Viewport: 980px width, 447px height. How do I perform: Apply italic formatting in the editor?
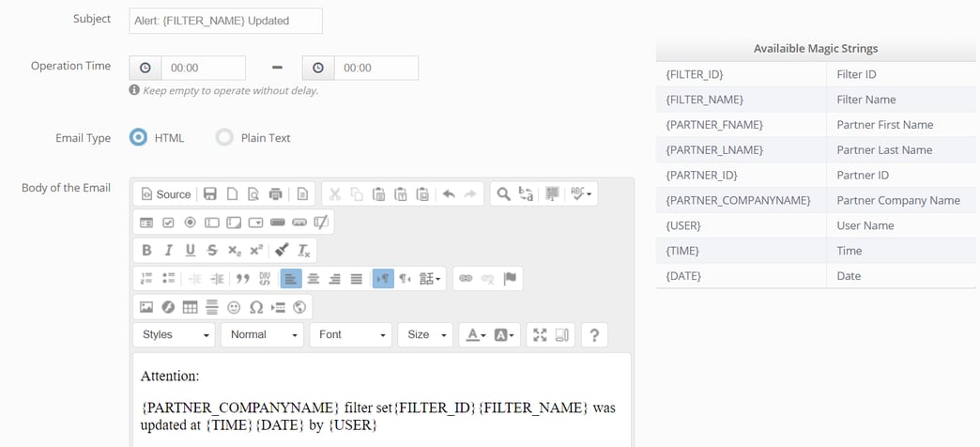pyautogui.click(x=168, y=250)
